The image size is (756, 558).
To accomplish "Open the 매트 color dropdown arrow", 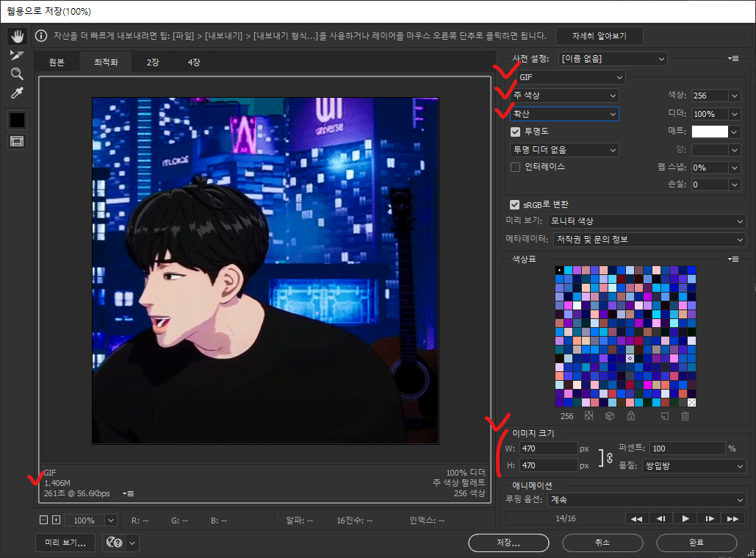I will click(x=734, y=132).
